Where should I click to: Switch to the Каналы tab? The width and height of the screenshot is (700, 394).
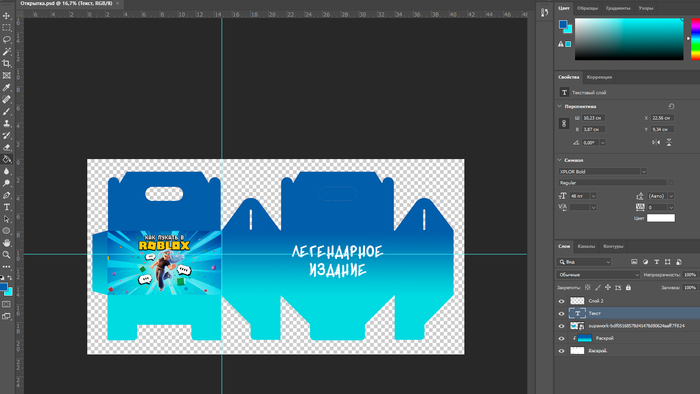click(586, 246)
